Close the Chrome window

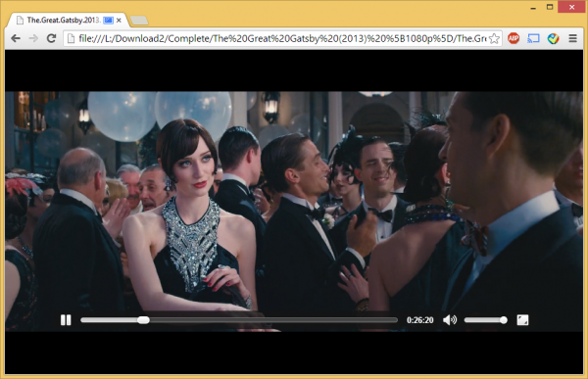click(x=571, y=7)
